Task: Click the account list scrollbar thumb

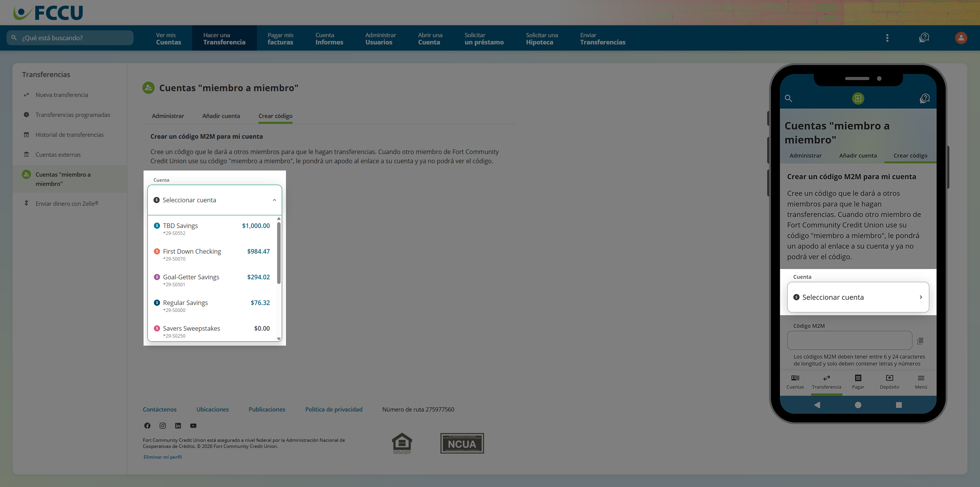Action: point(279,253)
